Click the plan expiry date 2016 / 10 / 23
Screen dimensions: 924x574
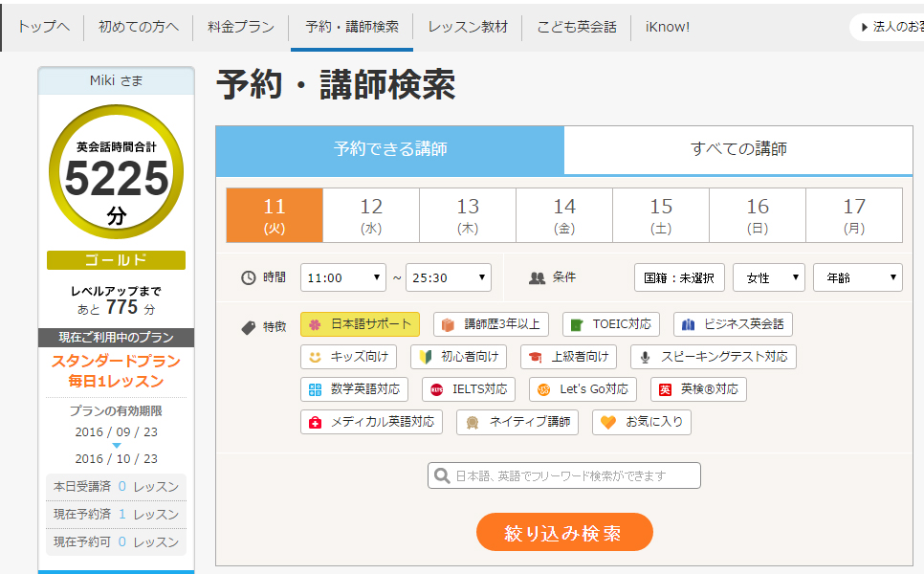pos(116,458)
